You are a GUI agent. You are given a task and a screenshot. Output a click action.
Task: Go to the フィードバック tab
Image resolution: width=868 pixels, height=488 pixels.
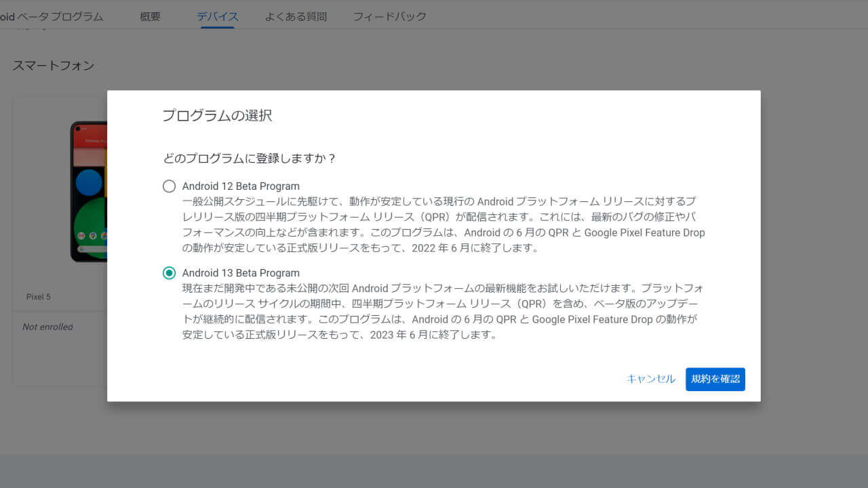389,16
